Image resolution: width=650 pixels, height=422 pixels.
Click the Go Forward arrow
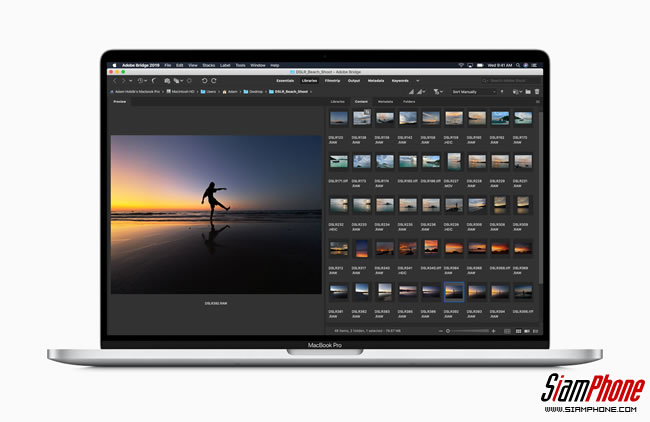pyautogui.click(x=123, y=81)
